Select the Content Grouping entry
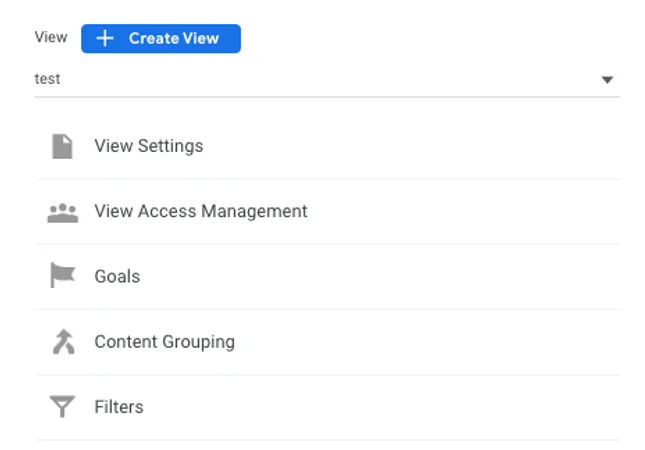 click(328, 342)
